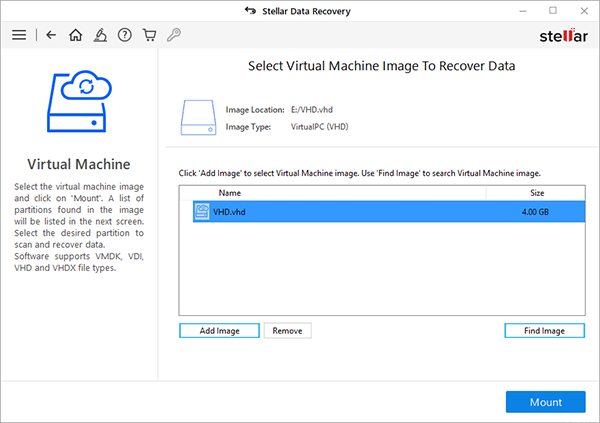Sort by the Size column header
This screenshot has width=600, height=423.
click(x=536, y=193)
